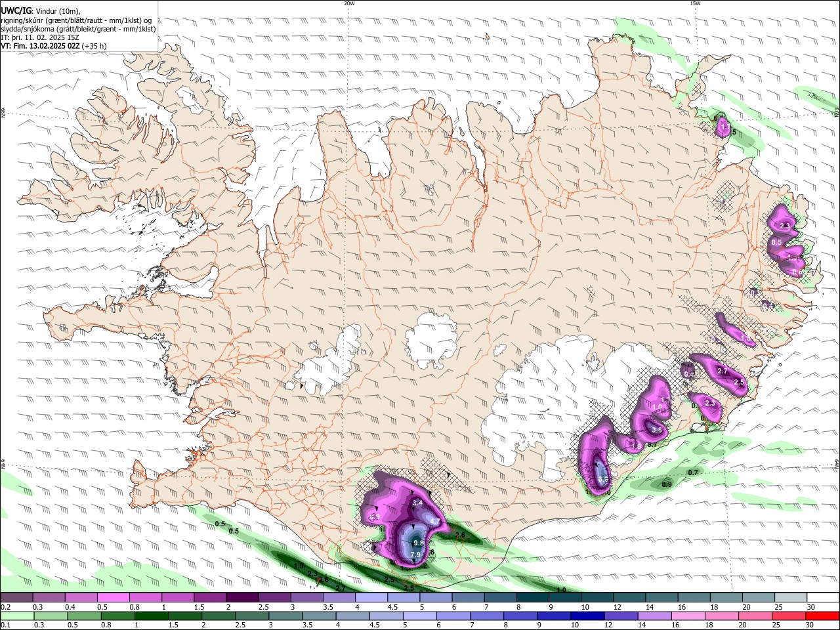The width and height of the screenshot is (840, 630).
Task: Click the VT: Fim. 13.02.2025 02Z (+35 h) line
Action: click(54, 46)
